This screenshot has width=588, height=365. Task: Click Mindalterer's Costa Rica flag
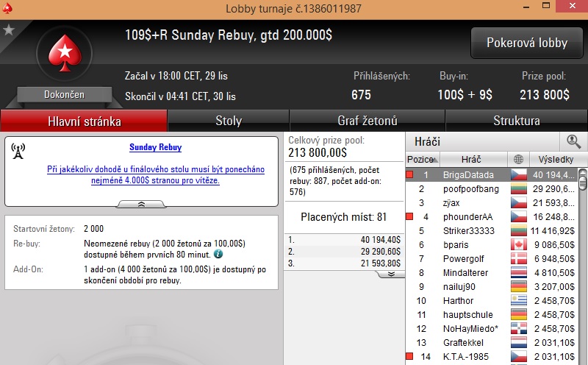tap(519, 272)
